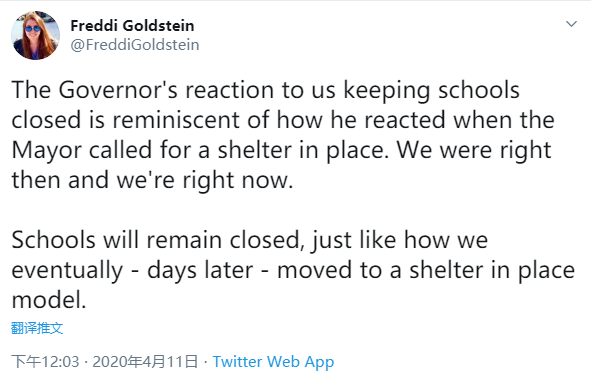Open the @FreddiGoldstein handle link
Screen dimensions: 591x381
coord(135,45)
